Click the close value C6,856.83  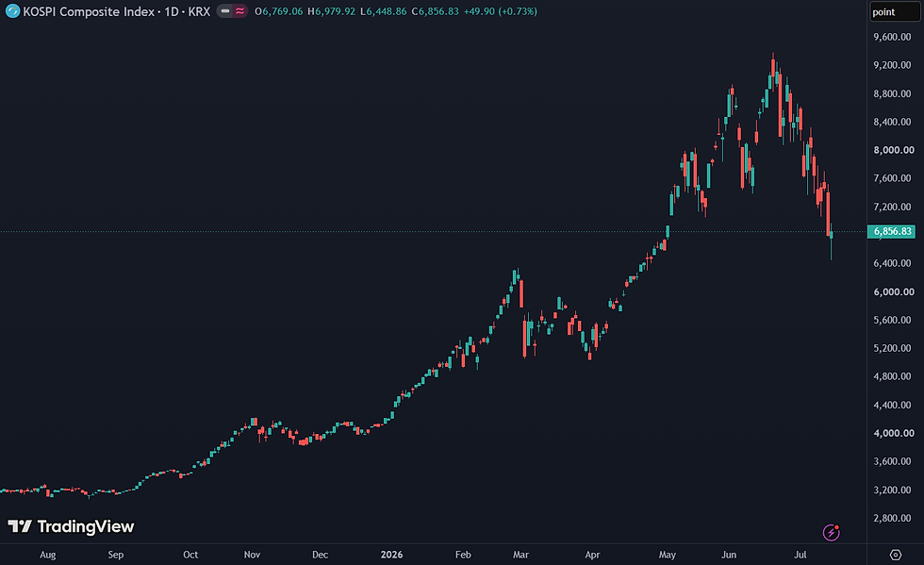(x=435, y=11)
